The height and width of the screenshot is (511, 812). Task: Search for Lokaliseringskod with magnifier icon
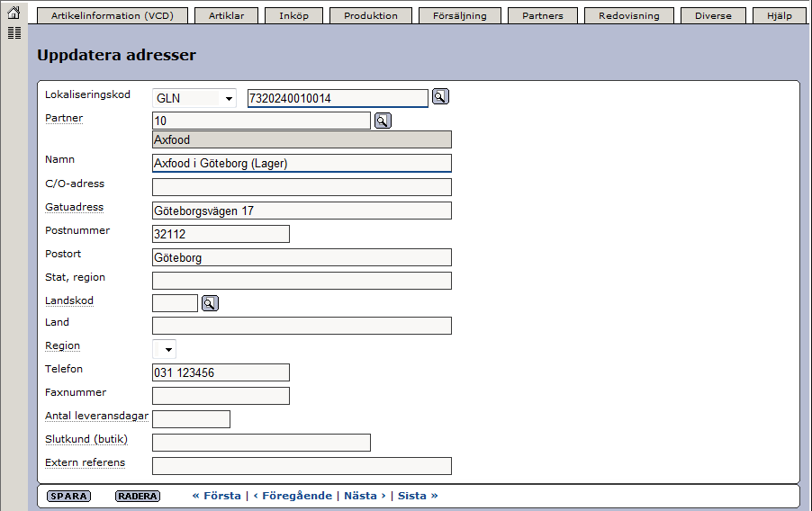coord(440,97)
